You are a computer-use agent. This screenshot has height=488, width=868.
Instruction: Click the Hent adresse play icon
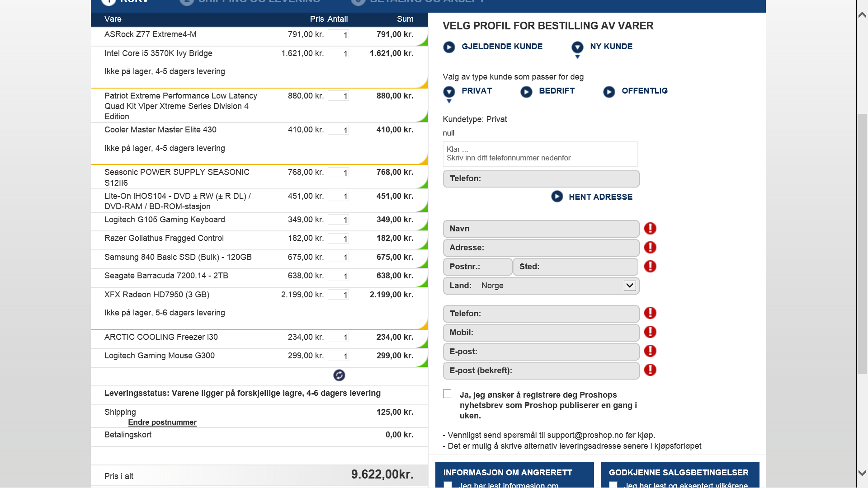[x=557, y=196]
